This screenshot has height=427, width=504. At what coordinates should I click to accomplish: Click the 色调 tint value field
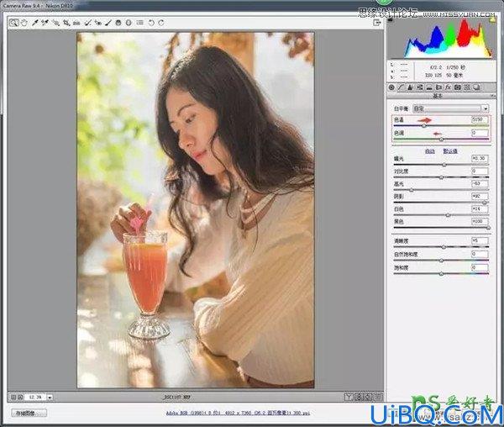[480, 133]
